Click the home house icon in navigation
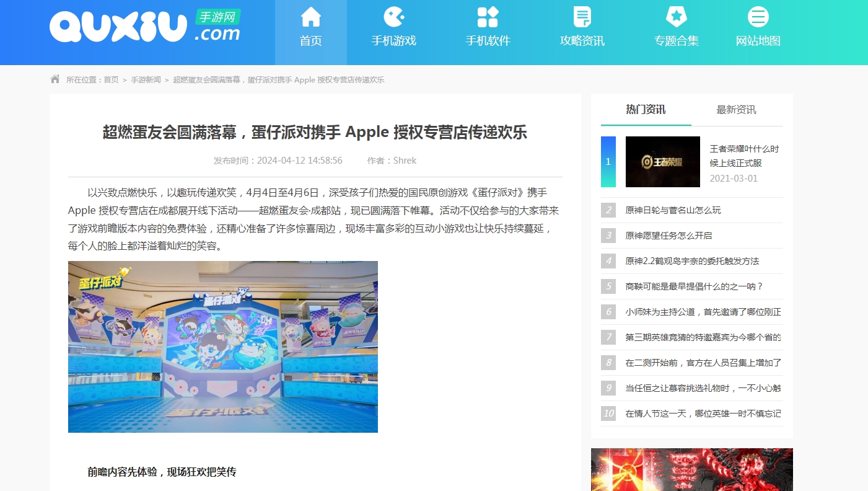The height and width of the screenshot is (491, 868). tap(311, 17)
